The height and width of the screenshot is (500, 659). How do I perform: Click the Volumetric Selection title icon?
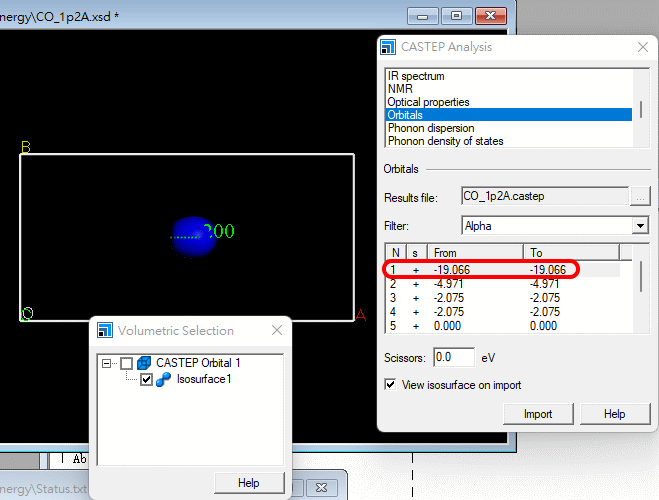[105, 330]
